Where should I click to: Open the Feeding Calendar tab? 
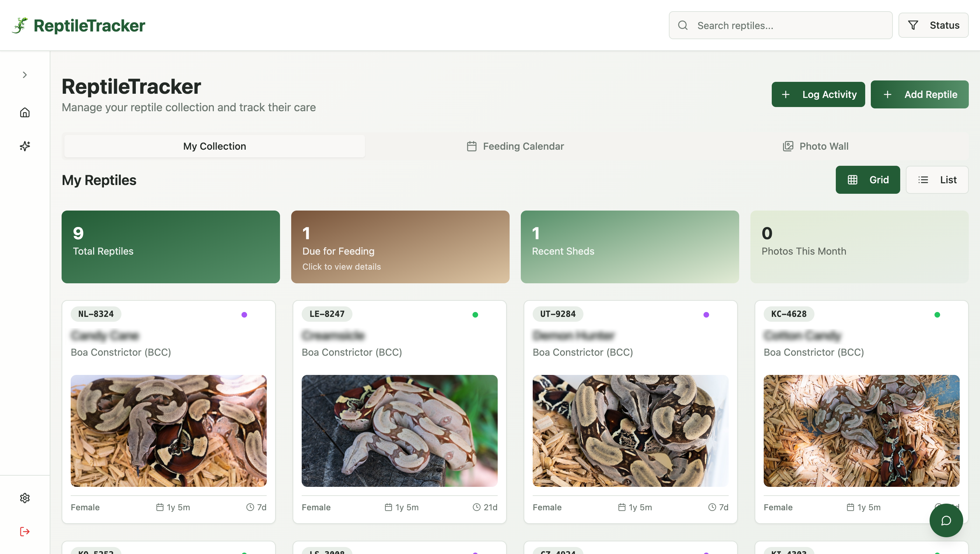[515, 146]
